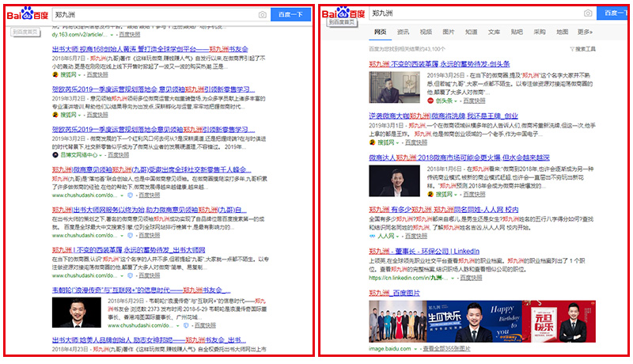The image size is (633, 364).
Task: Open 查看全部355张图片 link
Action: tap(447, 348)
